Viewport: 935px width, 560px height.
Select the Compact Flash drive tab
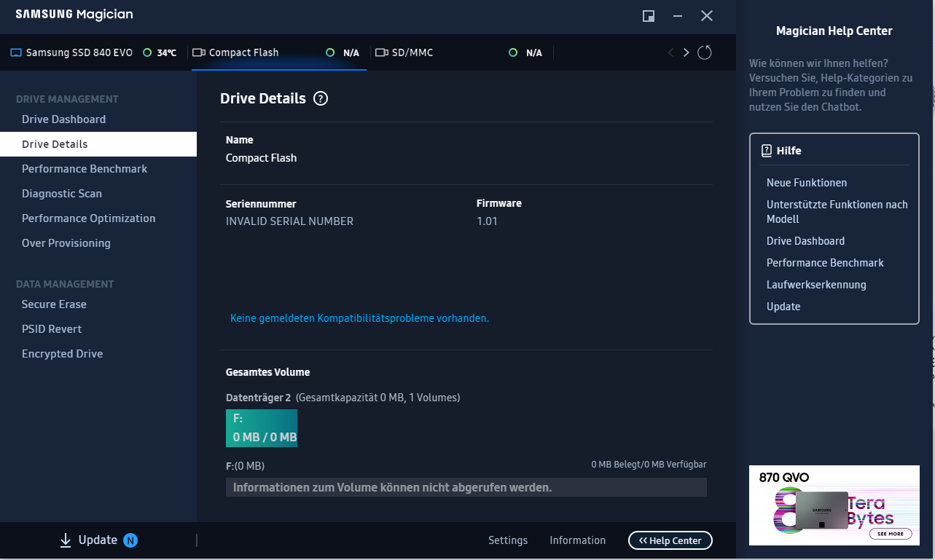click(x=278, y=52)
